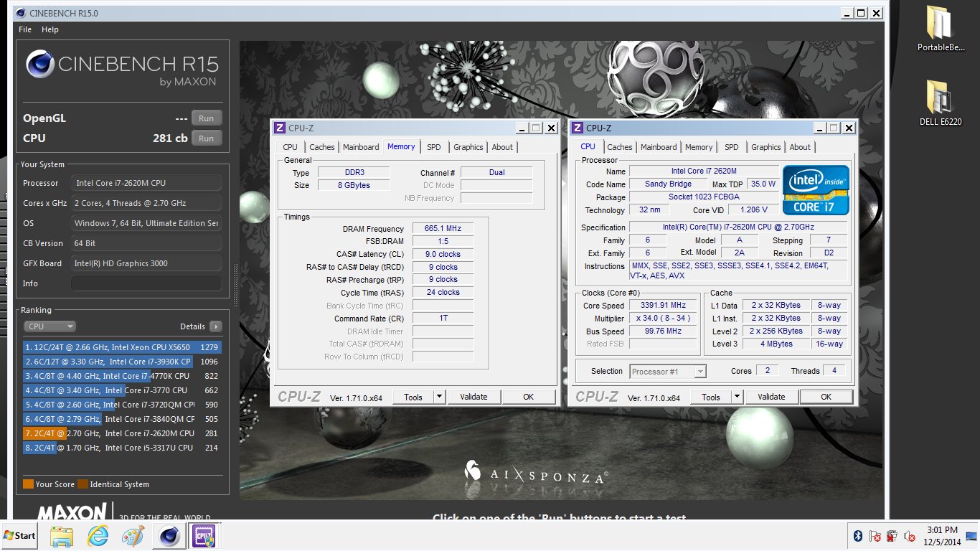Open the Help menu in Cinebench
980x551 pixels.
[x=50, y=29]
